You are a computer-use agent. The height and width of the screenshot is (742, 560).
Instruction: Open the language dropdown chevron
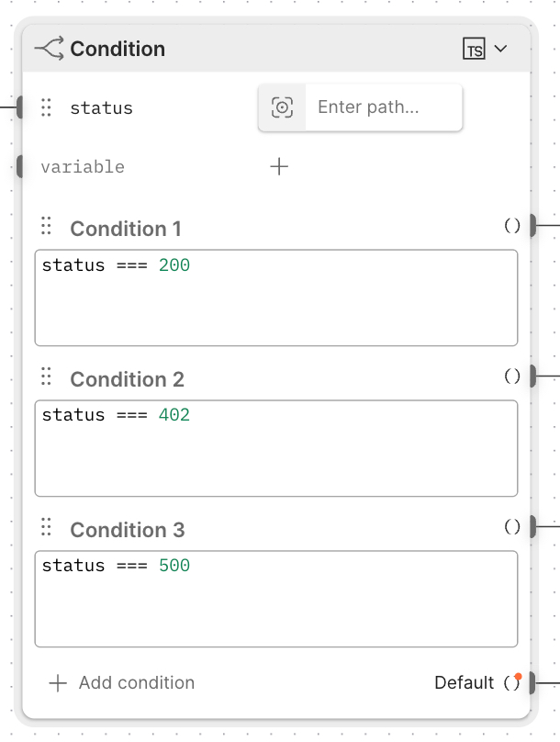(x=500, y=49)
